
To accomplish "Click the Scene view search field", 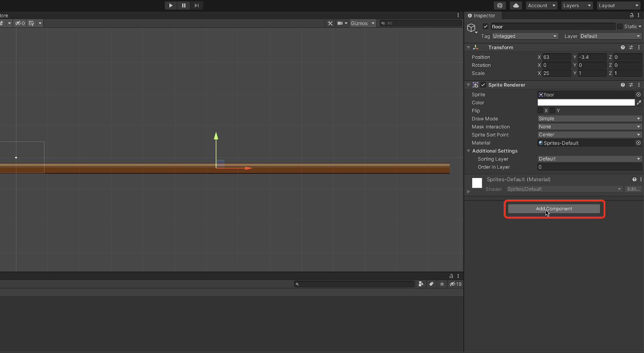I will pyautogui.click(x=421, y=23).
